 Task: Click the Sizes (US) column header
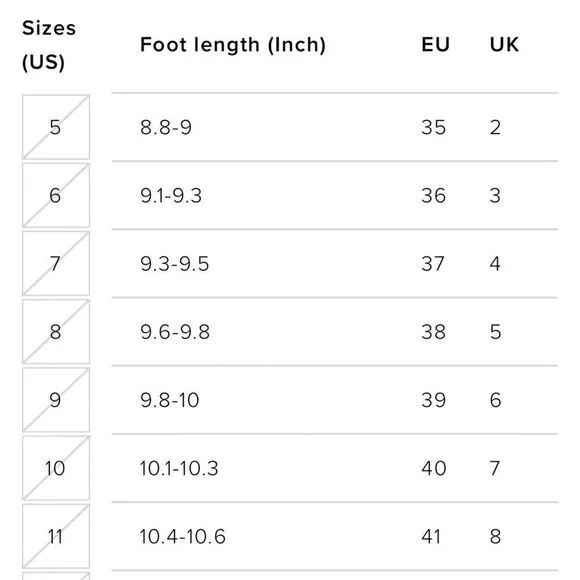click(49, 45)
